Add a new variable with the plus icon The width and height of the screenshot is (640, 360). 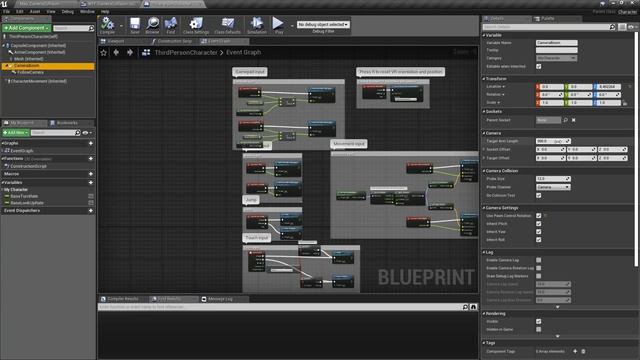91,182
